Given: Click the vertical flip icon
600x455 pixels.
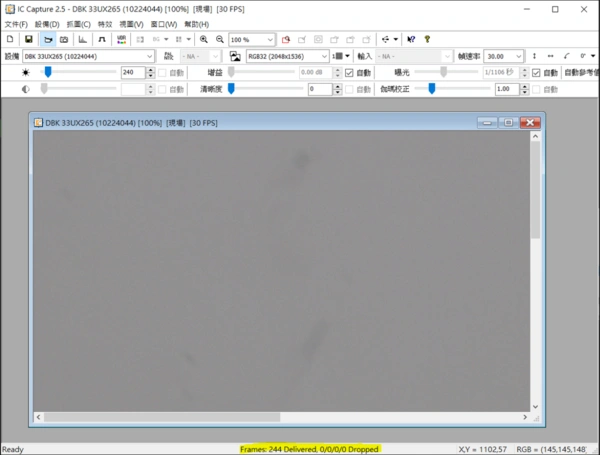Looking at the screenshot, I should pyautogui.click(x=535, y=56).
